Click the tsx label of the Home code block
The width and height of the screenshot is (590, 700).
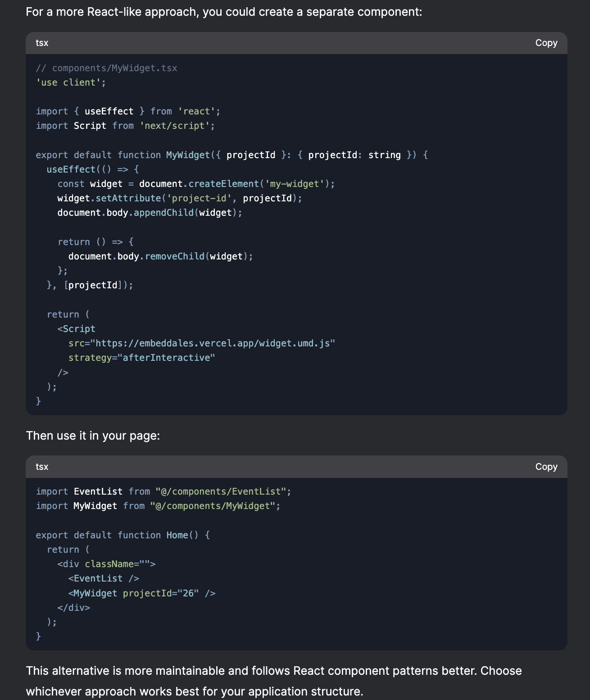pos(42,467)
